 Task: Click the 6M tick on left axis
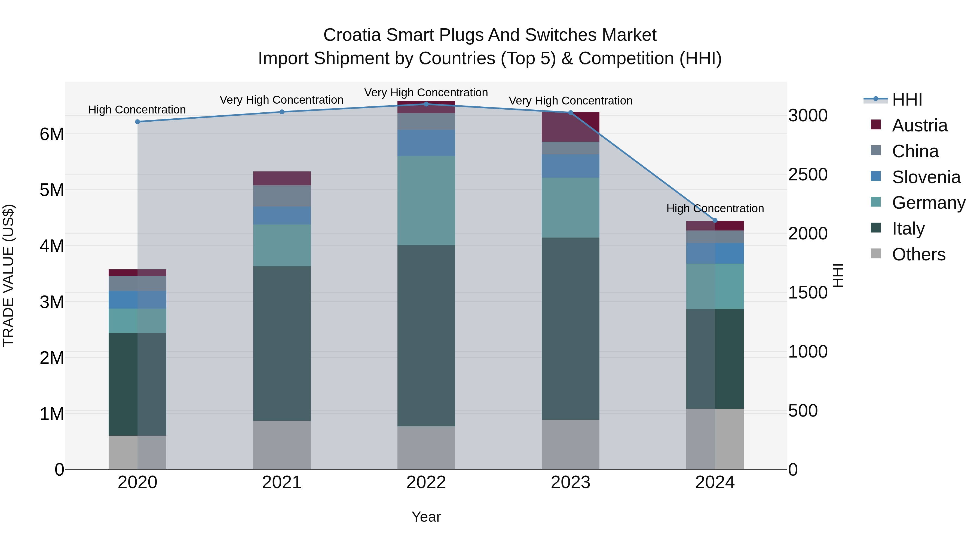point(52,134)
